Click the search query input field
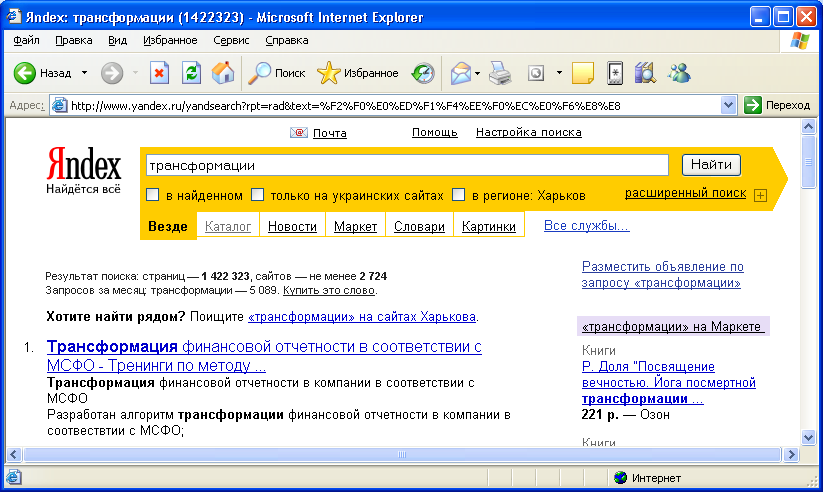The width and height of the screenshot is (823, 492). [407, 165]
